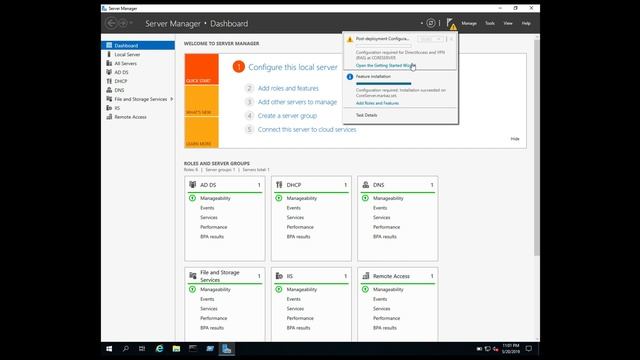Open BPA results in the AD DS tile
The height and width of the screenshot is (360, 640).
click(212, 237)
